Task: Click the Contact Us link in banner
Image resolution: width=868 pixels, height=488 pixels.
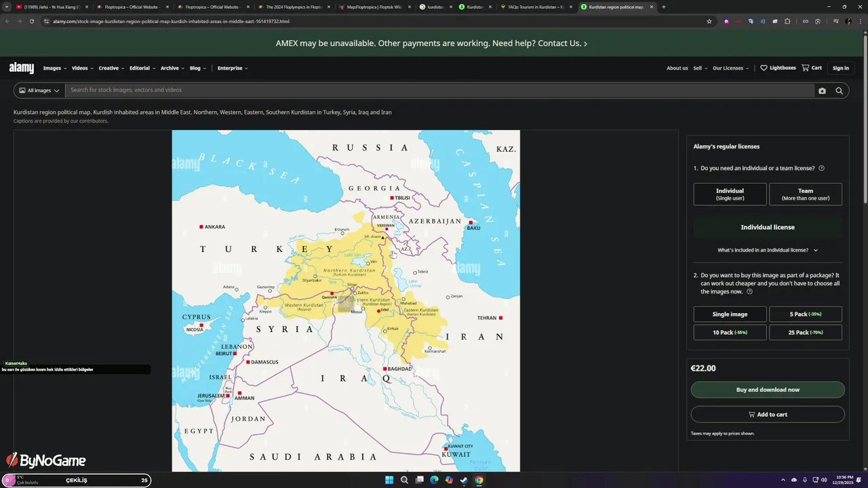Action: click(x=563, y=43)
